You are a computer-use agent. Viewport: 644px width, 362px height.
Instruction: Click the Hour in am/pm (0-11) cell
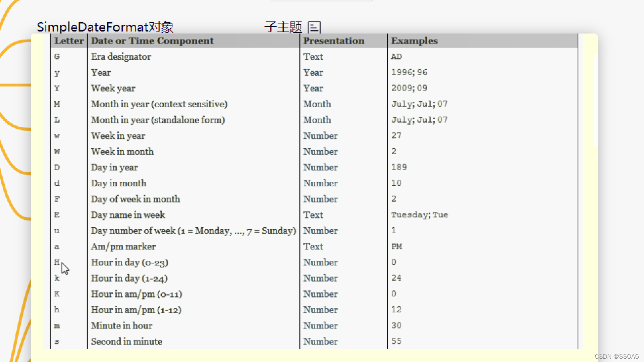coord(137,294)
